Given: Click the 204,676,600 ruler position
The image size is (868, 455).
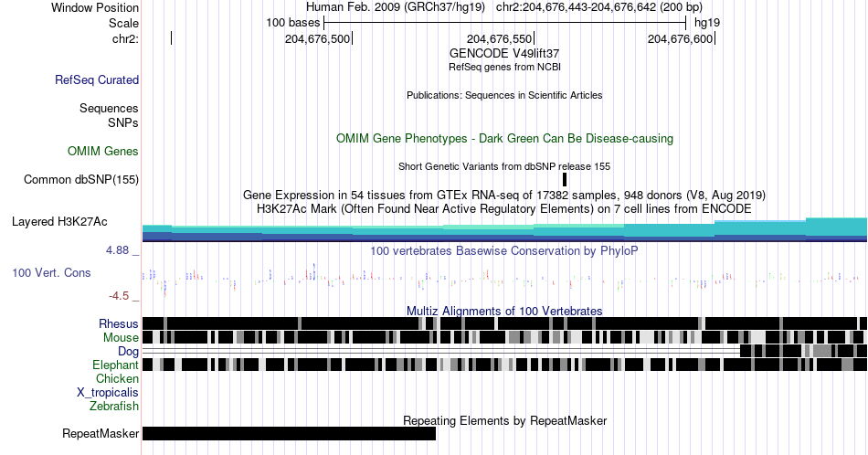Looking at the screenshot, I should 681,38.
